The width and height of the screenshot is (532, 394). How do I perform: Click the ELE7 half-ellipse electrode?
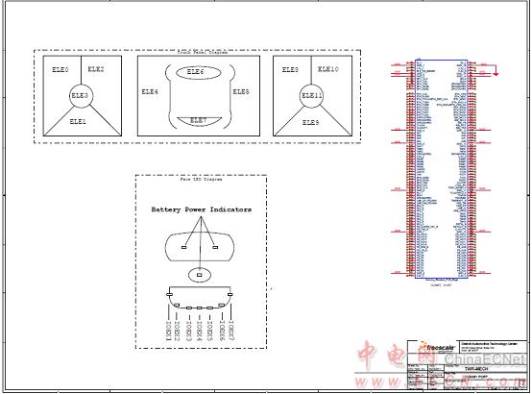pos(200,121)
